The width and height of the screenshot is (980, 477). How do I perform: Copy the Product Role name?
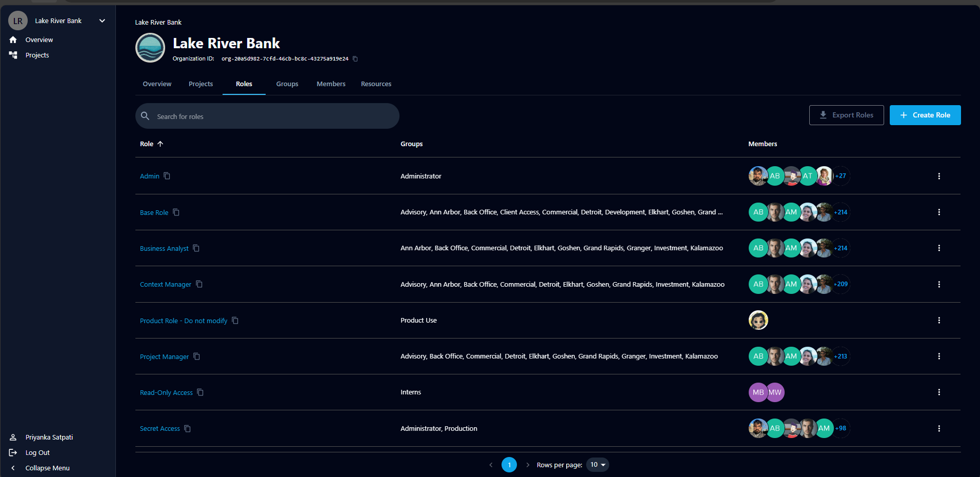pyautogui.click(x=235, y=321)
